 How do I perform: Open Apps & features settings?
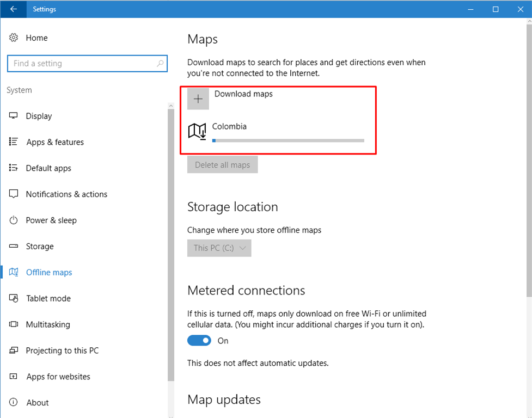(x=54, y=142)
